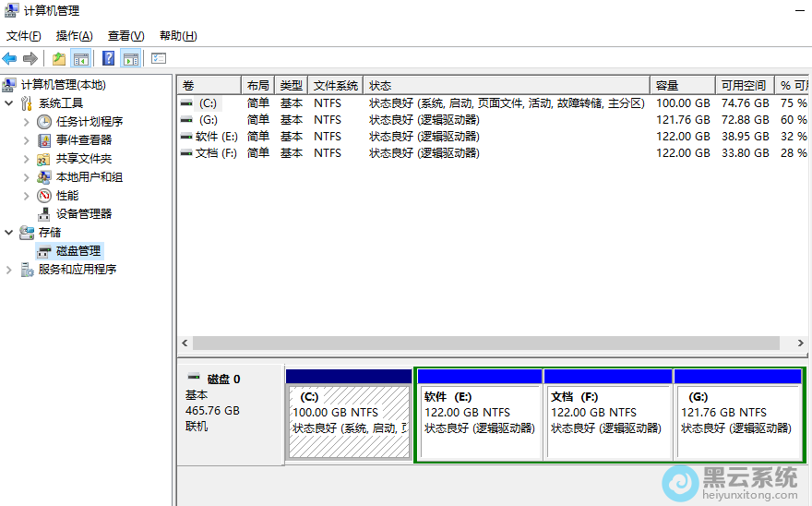Viewport: 812px width, 506px height.
Task: Expand the 共享文件夹 tree node
Action: coord(26,159)
